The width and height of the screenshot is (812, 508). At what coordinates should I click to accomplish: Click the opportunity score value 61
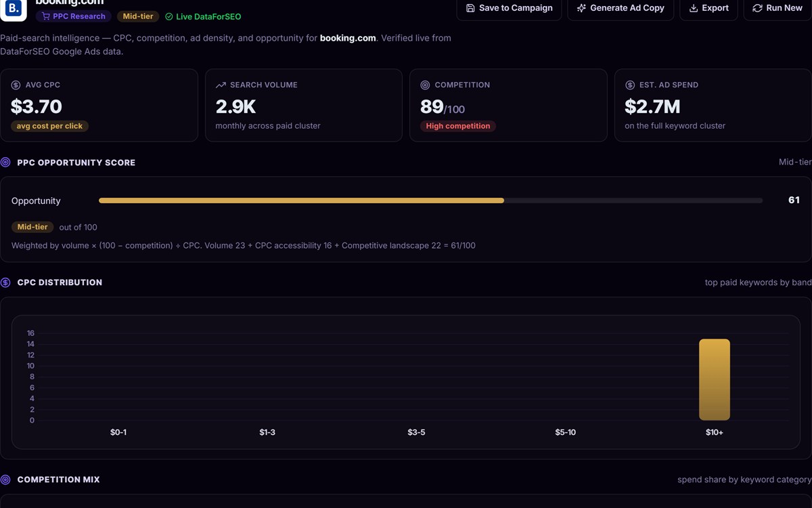tap(794, 200)
